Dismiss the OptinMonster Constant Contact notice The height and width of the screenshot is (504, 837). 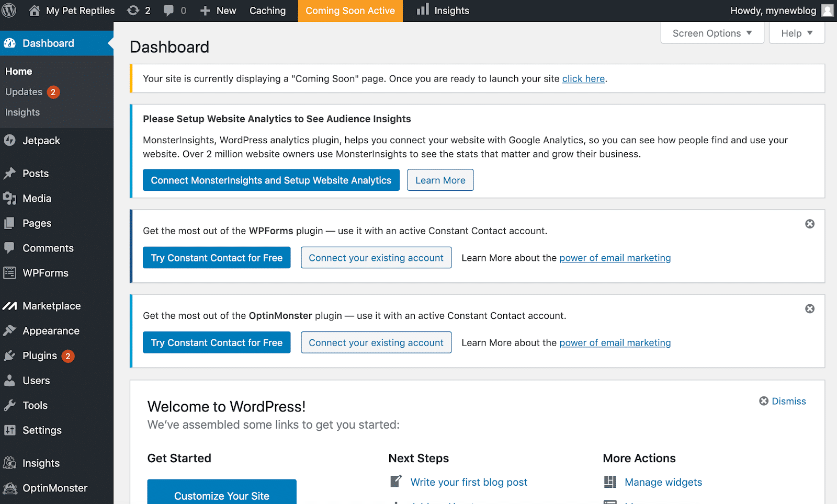click(x=810, y=309)
